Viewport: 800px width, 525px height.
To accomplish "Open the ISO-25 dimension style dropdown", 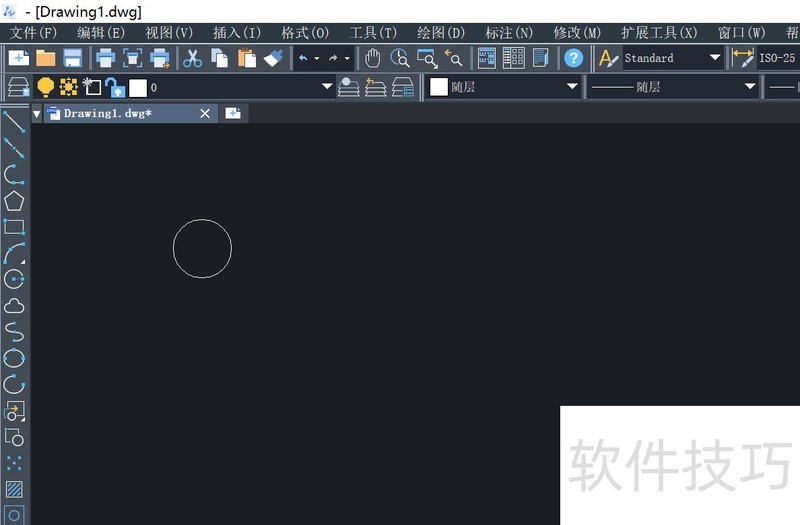I will click(x=778, y=58).
